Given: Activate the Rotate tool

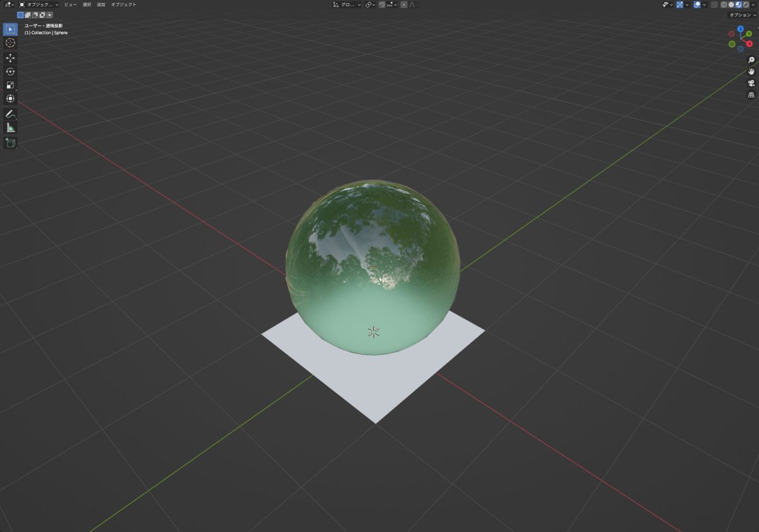Looking at the screenshot, I should tap(10, 71).
